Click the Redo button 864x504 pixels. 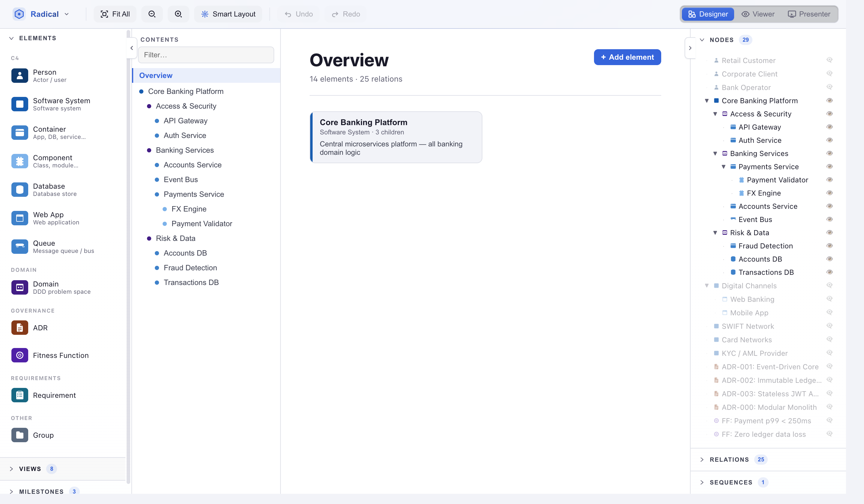(x=346, y=14)
